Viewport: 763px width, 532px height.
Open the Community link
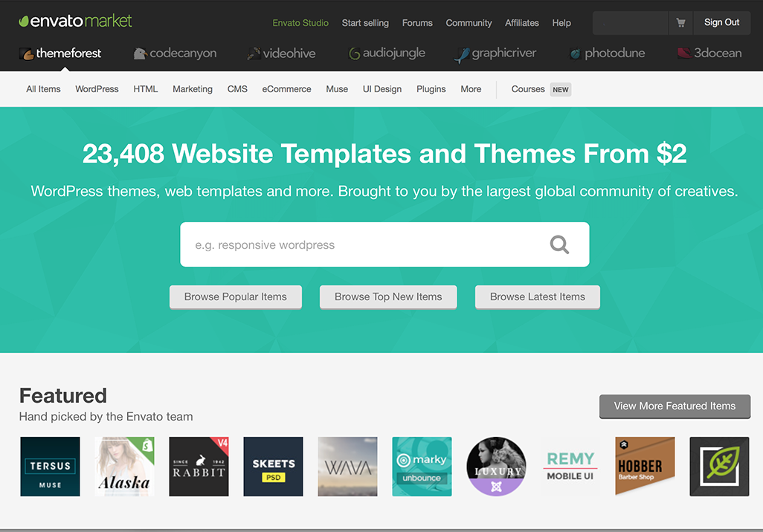[x=469, y=23]
